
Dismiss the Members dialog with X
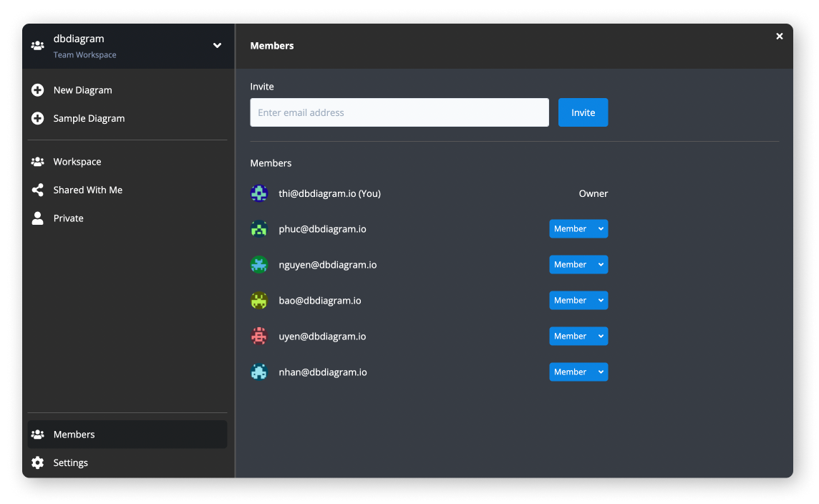coord(780,36)
